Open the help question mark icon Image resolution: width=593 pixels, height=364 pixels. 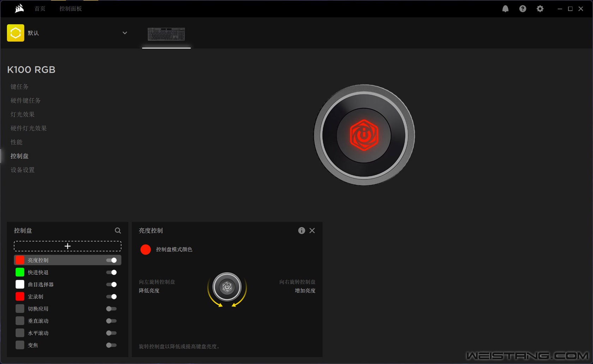click(523, 9)
